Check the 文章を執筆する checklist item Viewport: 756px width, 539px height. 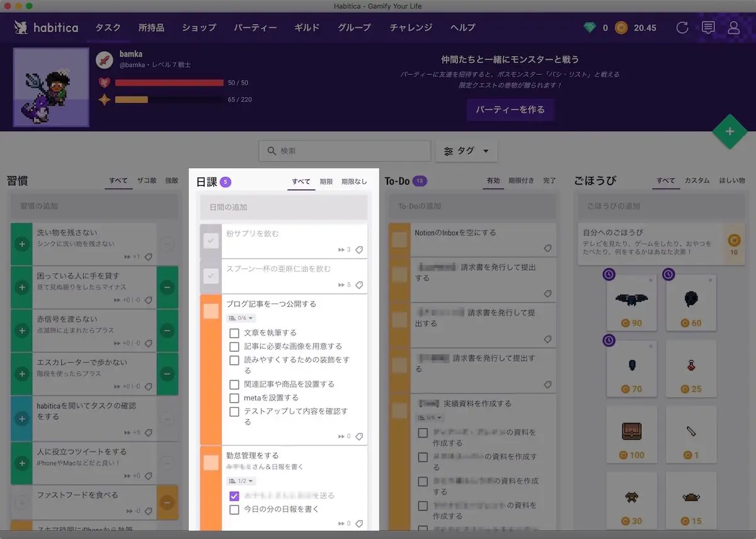tap(234, 332)
